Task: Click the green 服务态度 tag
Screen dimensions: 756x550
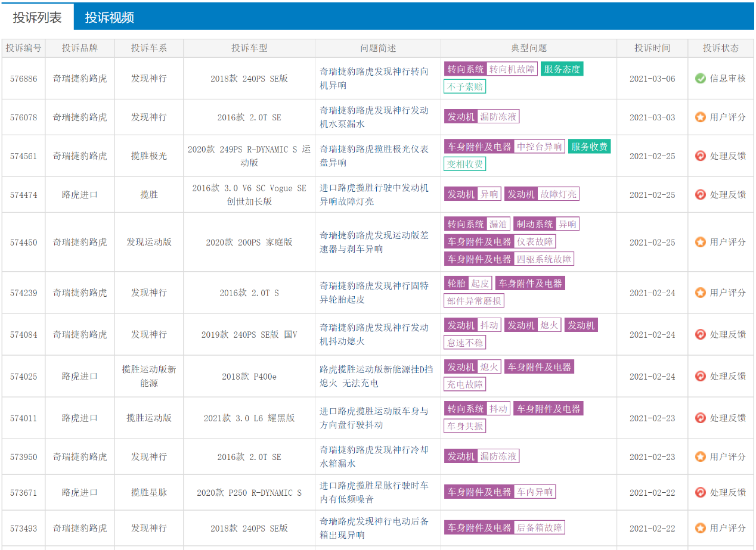Action: point(562,69)
